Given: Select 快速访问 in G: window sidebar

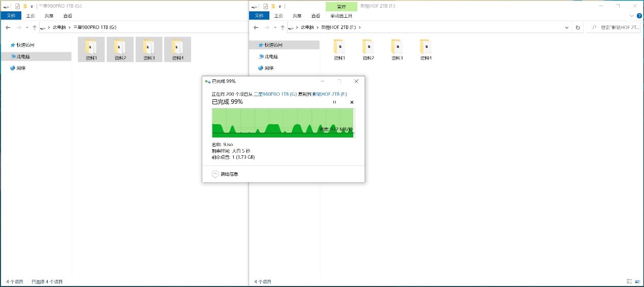Looking at the screenshot, I should coord(25,45).
